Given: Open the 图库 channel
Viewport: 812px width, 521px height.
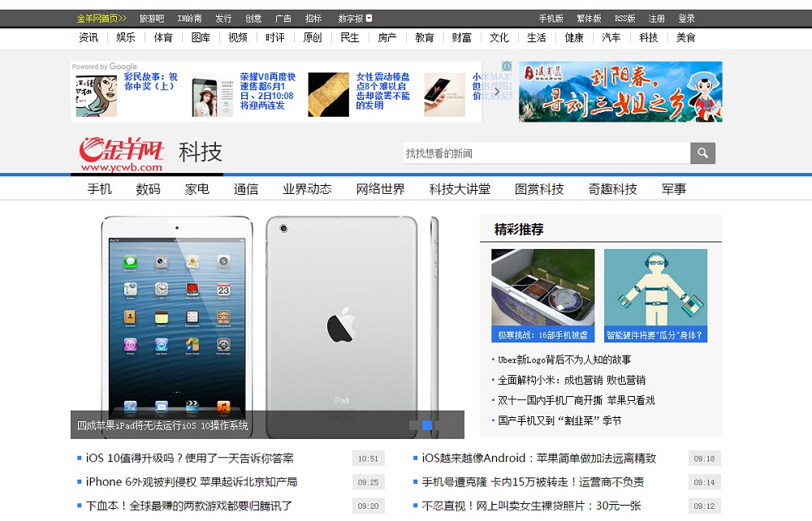Looking at the screenshot, I should pyautogui.click(x=201, y=37).
